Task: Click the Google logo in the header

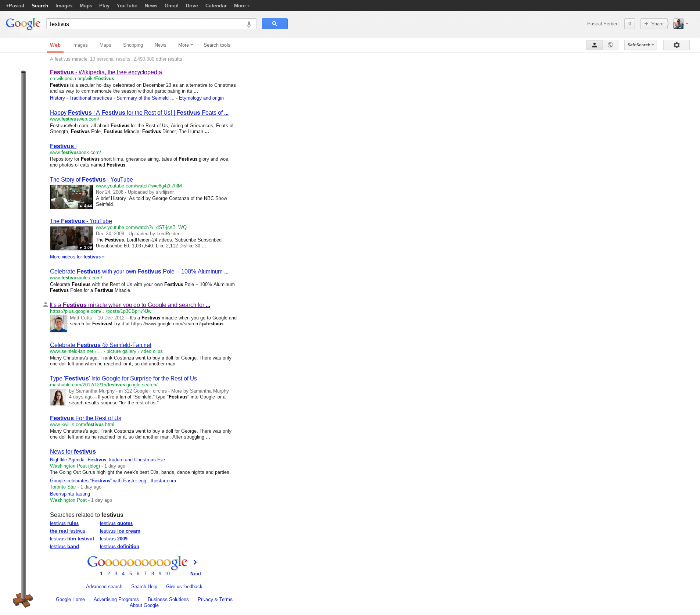Action: tap(23, 24)
